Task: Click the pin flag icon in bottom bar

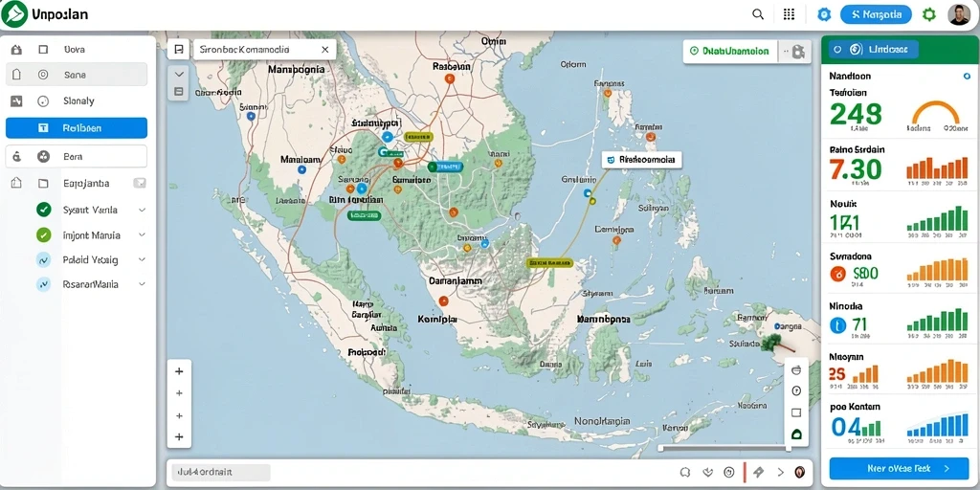Action: [x=760, y=472]
